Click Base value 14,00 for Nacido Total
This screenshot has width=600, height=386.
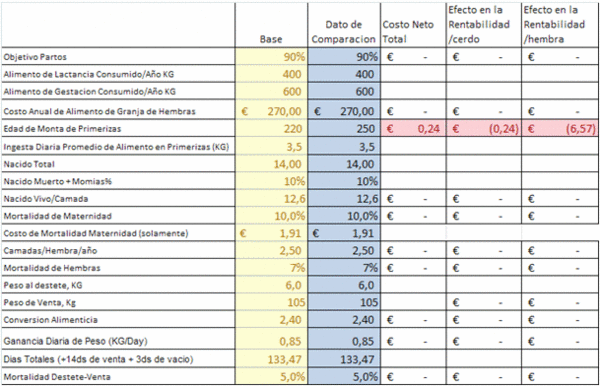tap(289, 164)
